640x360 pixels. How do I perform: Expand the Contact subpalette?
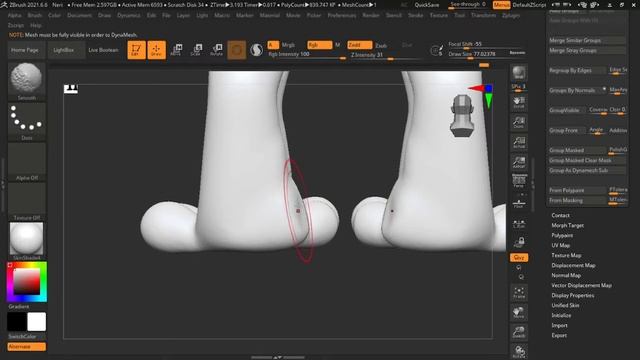(x=560, y=216)
